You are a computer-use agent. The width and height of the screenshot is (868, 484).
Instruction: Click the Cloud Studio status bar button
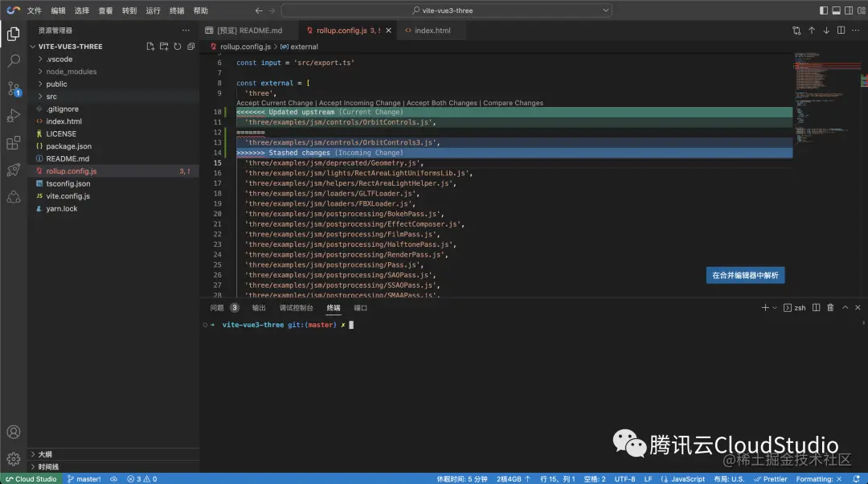[31, 479]
